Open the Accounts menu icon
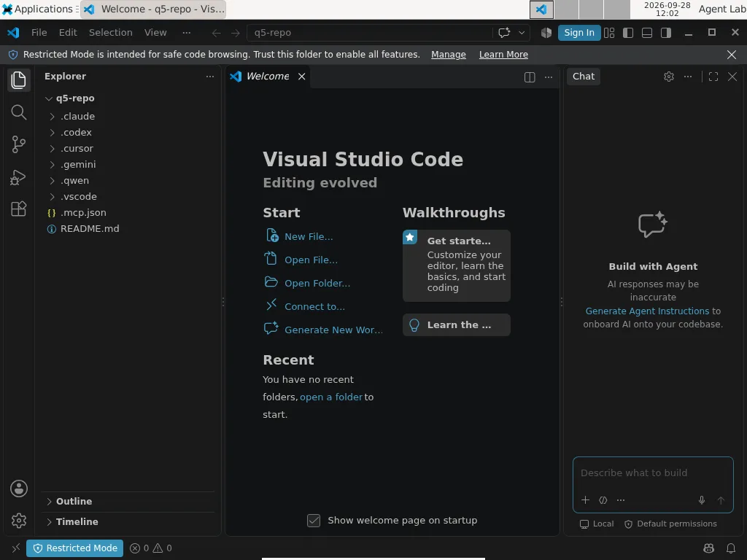Screen dimensions: 747x560 click(18, 489)
